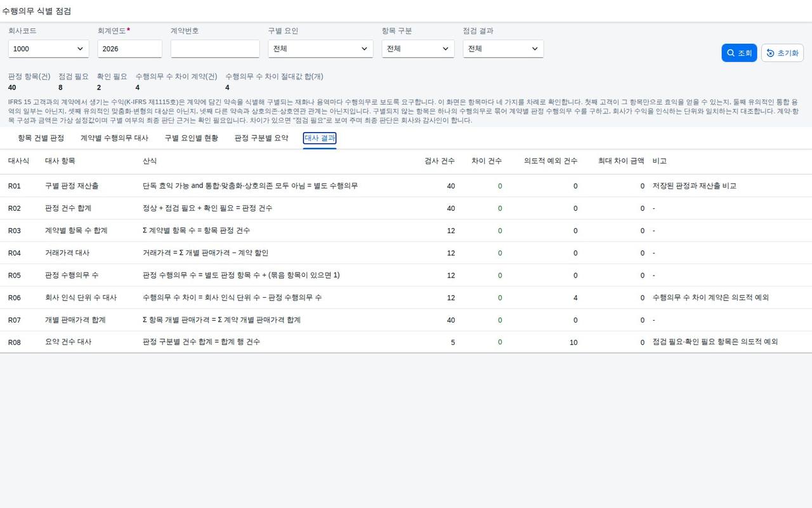
Task: Click the R06 exception count 4
Action: (x=575, y=297)
